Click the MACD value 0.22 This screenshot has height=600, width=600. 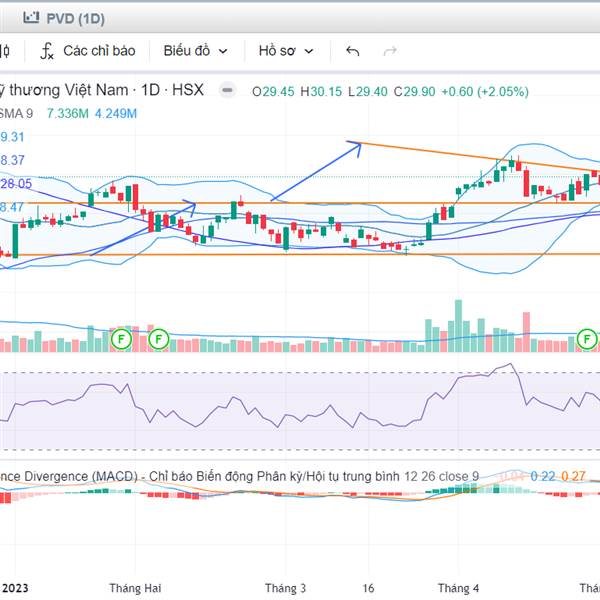click(x=543, y=476)
